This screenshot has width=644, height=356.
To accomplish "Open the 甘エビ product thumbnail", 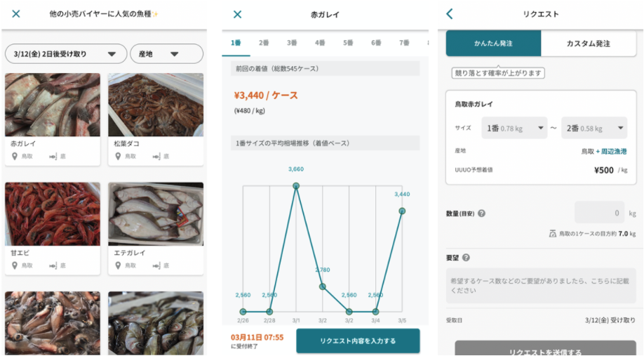I will [53, 213].
